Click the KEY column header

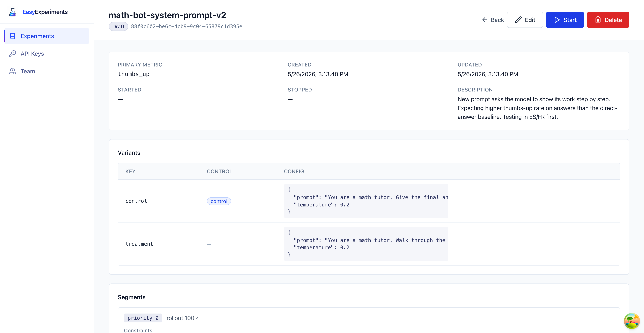[130, 171]
